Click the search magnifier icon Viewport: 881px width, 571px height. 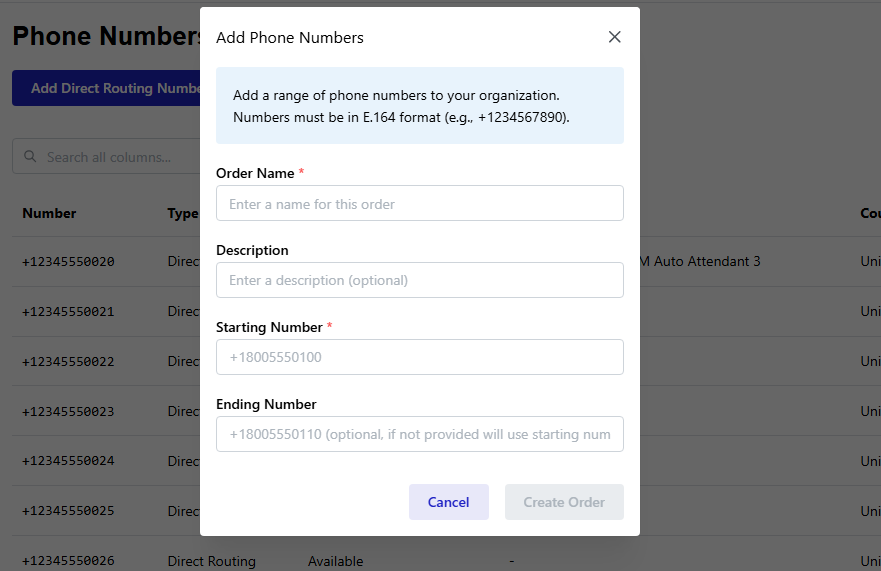29,157
